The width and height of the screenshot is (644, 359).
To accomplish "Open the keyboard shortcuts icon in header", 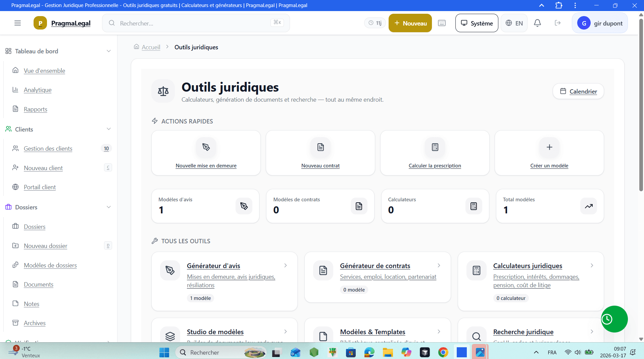I will [x=442, y=23].
